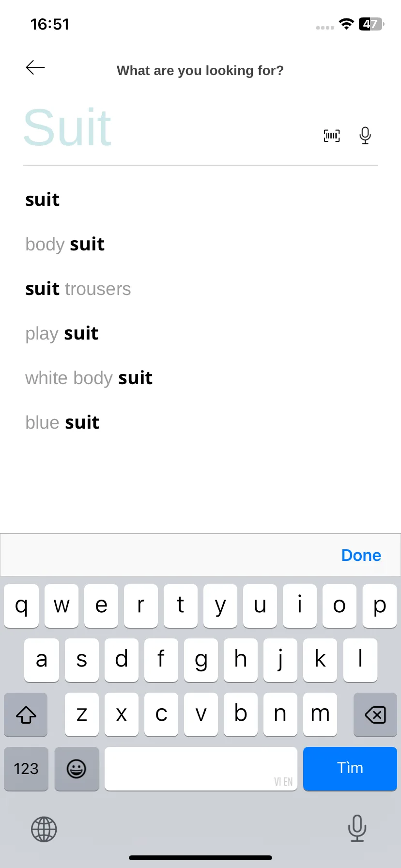Pick the "suit trousers" suggestion
The width and height of the screenshot is (401, 868).
coord(78,289)
